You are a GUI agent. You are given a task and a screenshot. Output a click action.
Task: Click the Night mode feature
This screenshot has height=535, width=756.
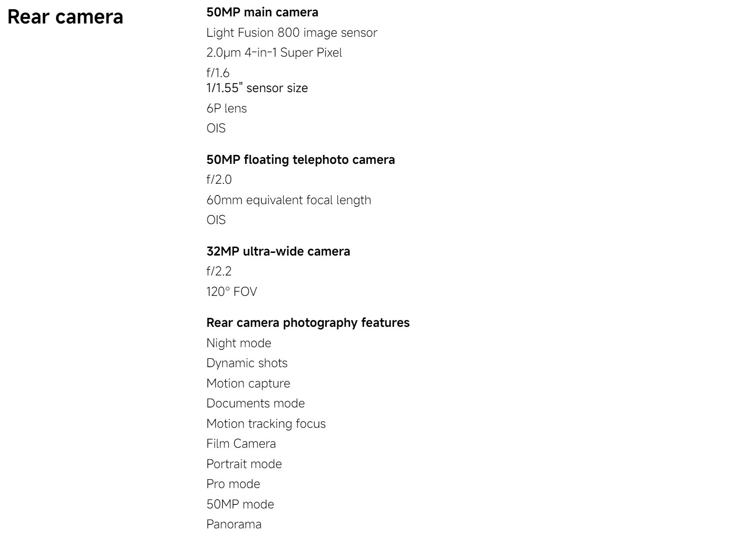coord(239,343)
